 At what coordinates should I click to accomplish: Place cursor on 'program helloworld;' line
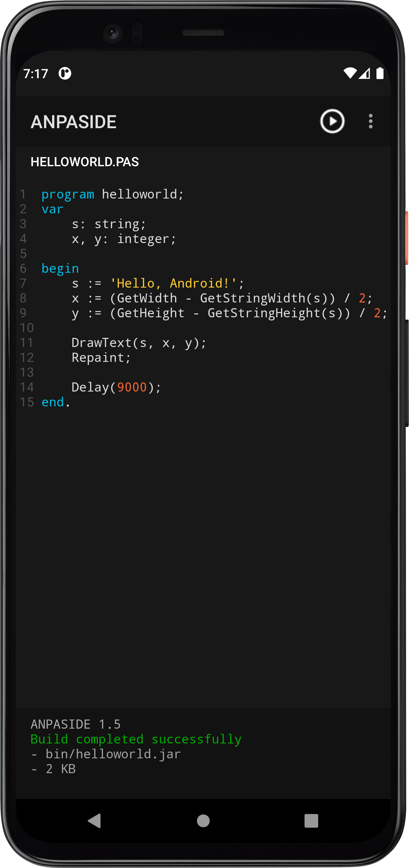pyautogui.click(x=112, y=194)
